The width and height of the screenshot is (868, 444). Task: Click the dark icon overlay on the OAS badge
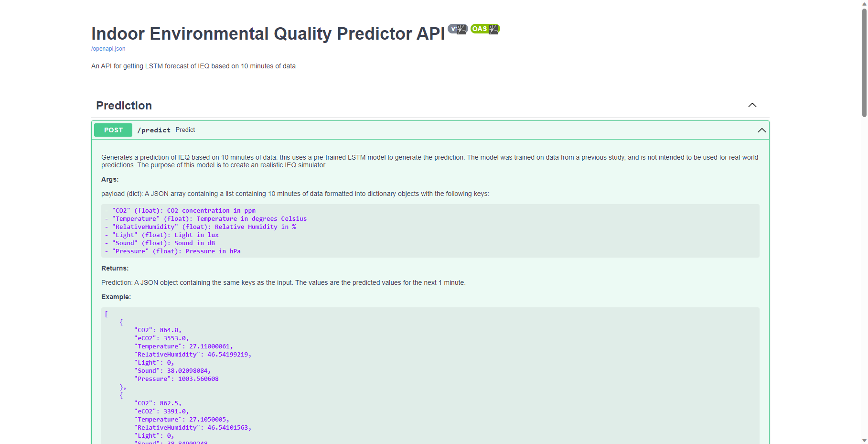tap(494, 29)
